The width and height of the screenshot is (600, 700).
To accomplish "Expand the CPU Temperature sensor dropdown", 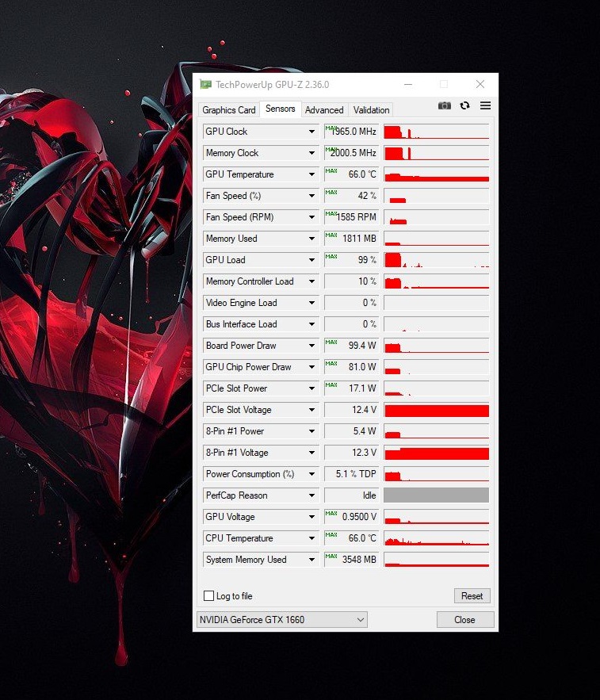I will [x=311, y=539].
